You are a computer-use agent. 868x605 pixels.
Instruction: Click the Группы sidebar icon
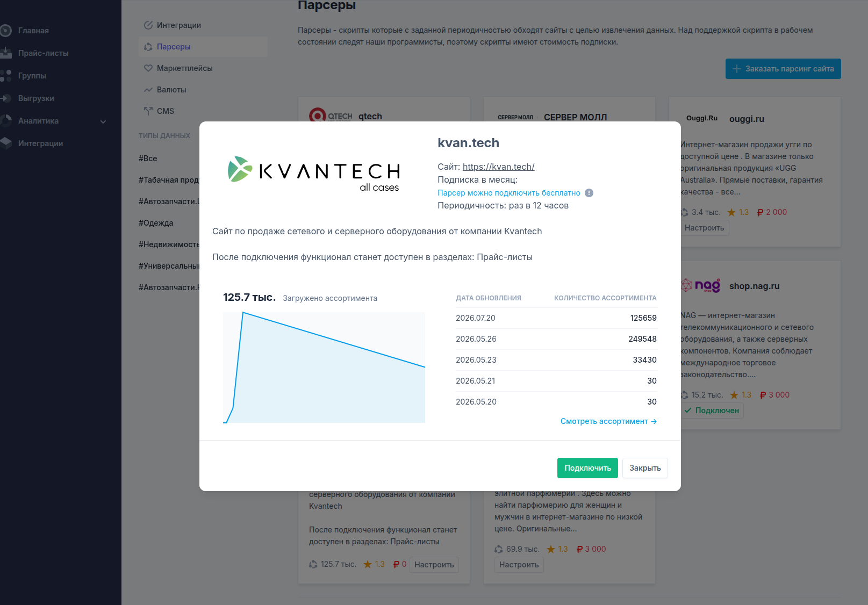tap(5, 76)
